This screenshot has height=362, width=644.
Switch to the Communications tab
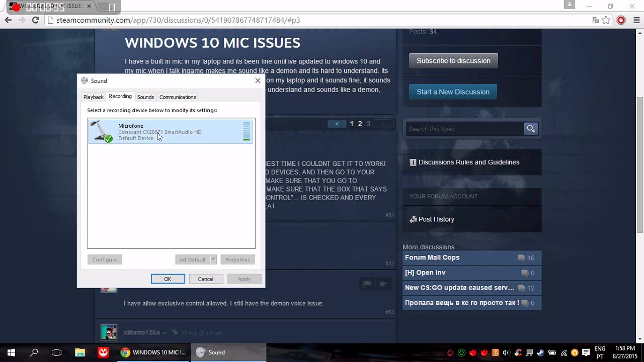[x=178, y=97]
